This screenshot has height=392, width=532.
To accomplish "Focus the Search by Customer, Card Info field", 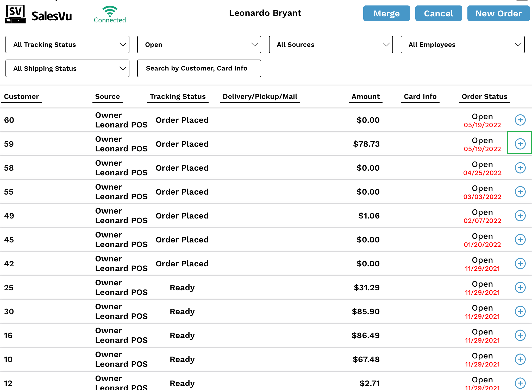I will 199,68.
